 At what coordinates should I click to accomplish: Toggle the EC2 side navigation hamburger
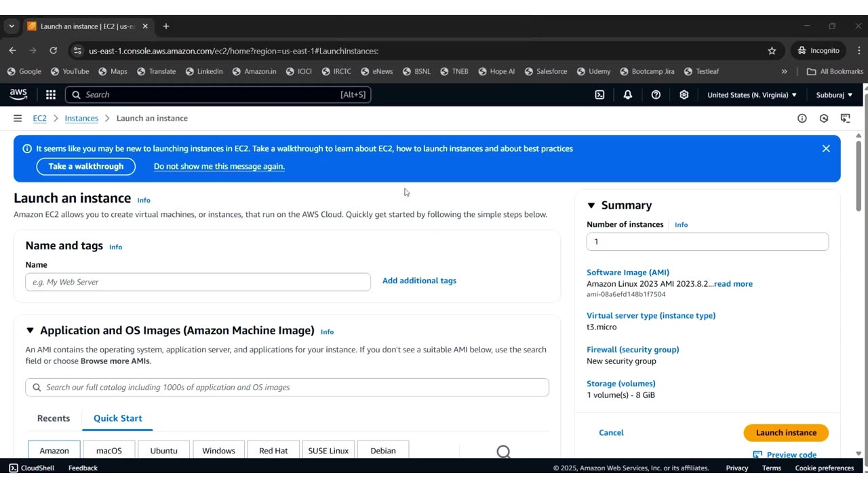[x=18, y=118]
